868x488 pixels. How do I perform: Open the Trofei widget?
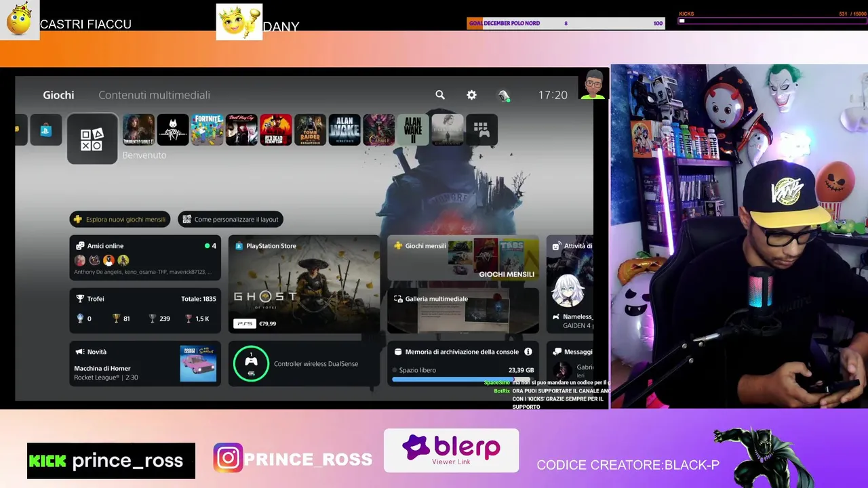point(145,311)
